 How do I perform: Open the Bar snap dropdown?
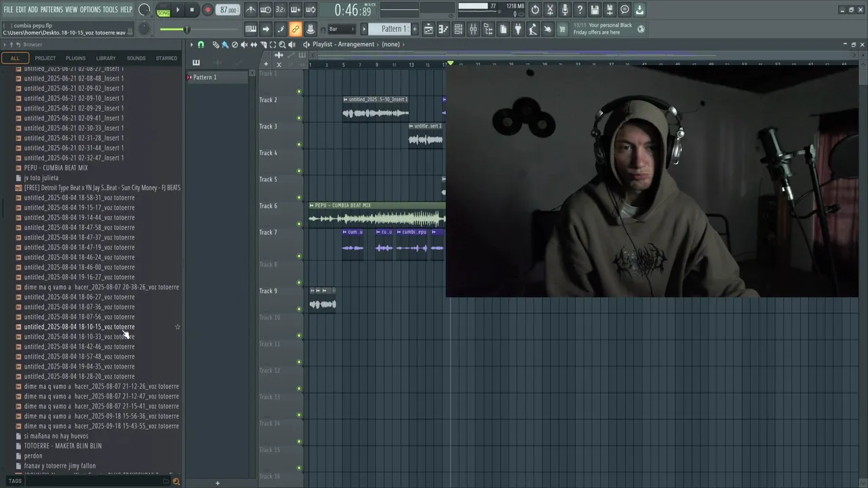[x=342, y=29]
